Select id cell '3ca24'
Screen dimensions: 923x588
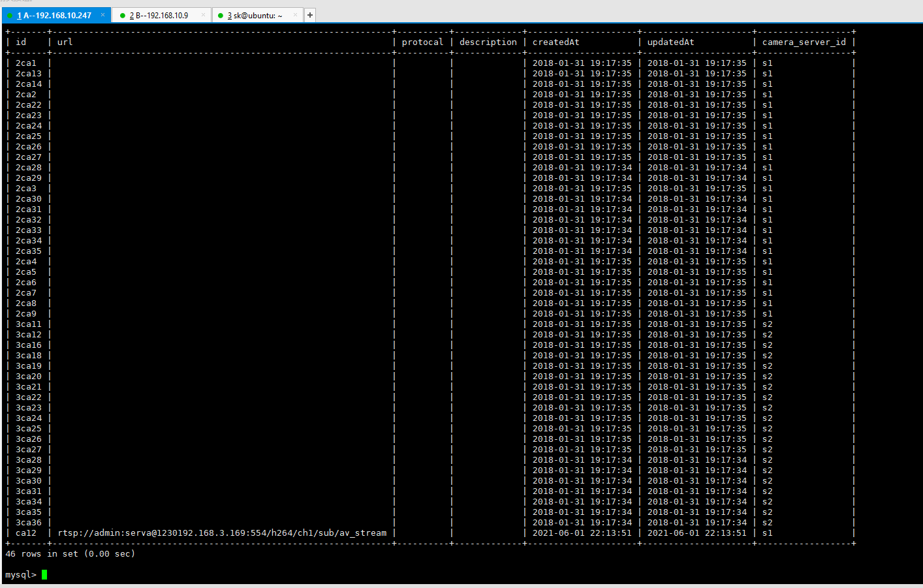29,418
